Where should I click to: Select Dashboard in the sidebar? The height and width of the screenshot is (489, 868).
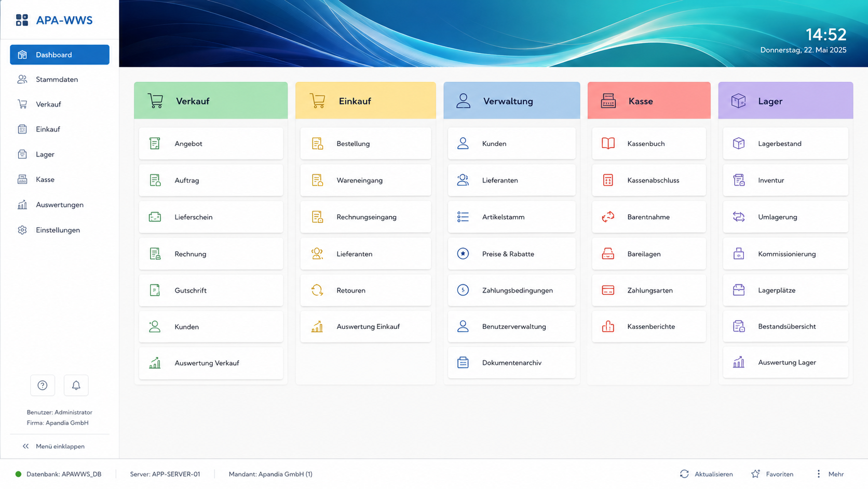60,55
